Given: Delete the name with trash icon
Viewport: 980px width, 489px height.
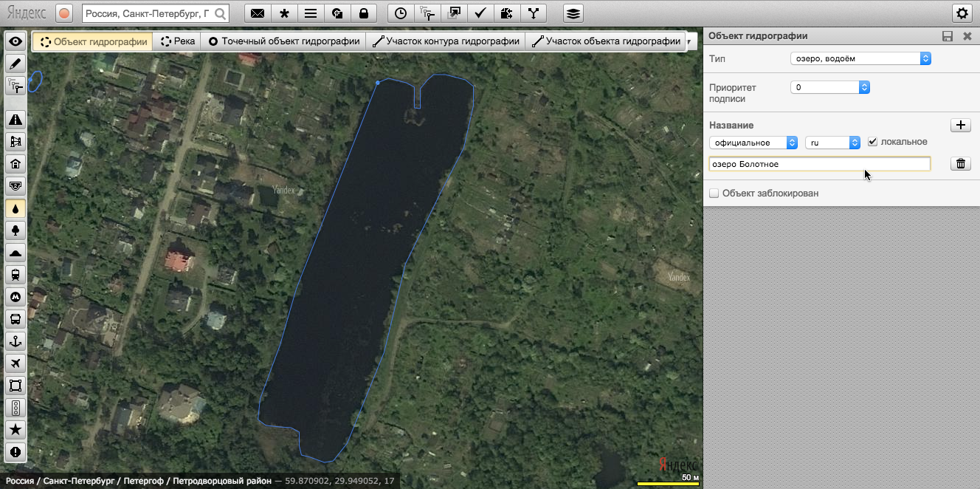Looking at the screenshot, I should pyautogui.click(x=960, y=164).
